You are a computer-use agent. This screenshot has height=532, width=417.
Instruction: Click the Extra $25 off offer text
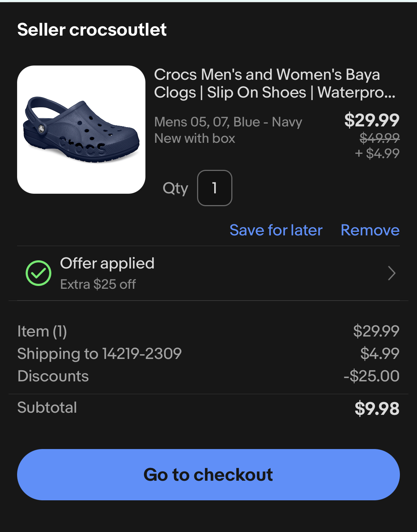coord(98,284)
